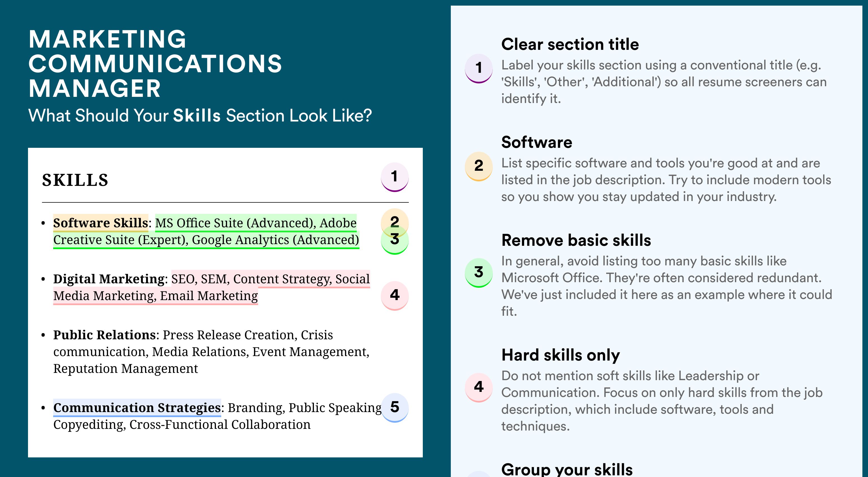Viewport: 868px width, 477px height.
Task: Click the 'Remove basic skills' heading
Action: tap(576, 240)
